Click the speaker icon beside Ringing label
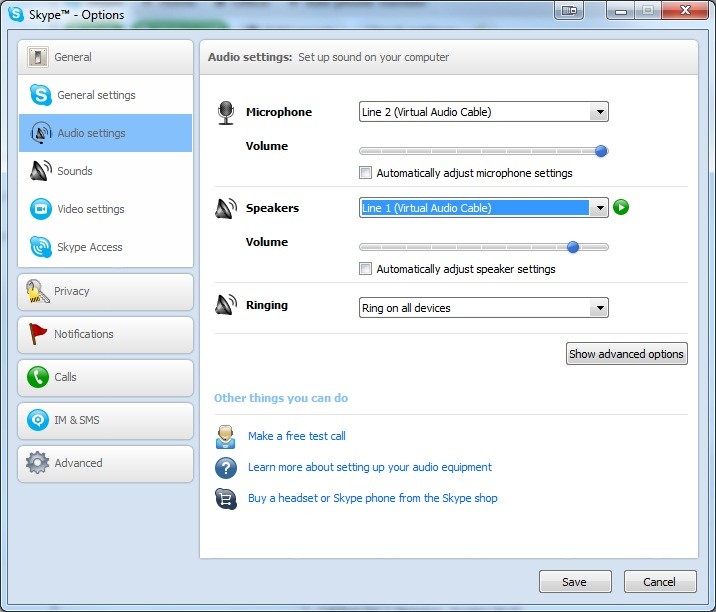716x612 pixels. [226, 305]
